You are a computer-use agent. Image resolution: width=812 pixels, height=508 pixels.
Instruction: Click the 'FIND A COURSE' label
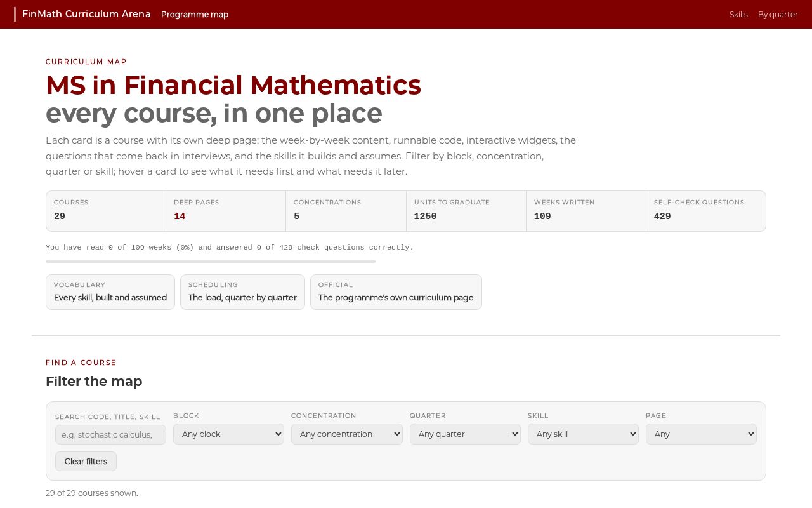[x=81, y=363]
